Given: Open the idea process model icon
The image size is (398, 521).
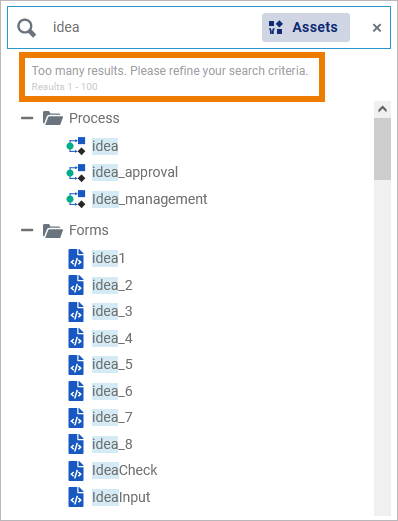Looking at the screenshot, I should coord(76,146).
